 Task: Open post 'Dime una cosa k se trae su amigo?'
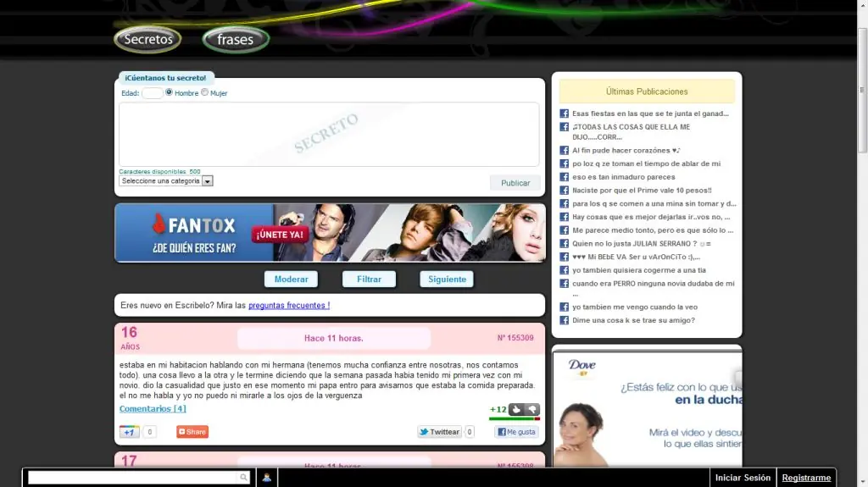[x=633, y=320]
